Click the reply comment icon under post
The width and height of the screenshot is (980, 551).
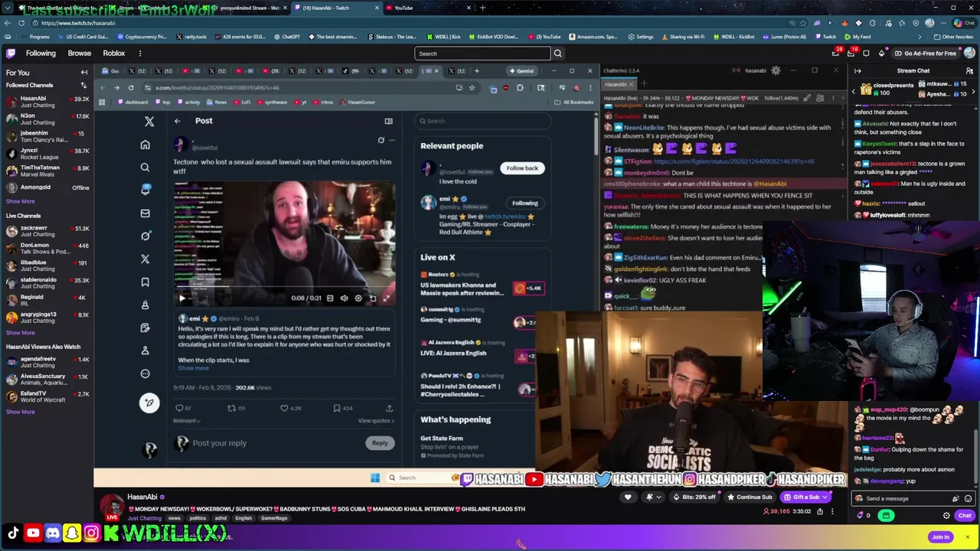click(x=179, y=408)
